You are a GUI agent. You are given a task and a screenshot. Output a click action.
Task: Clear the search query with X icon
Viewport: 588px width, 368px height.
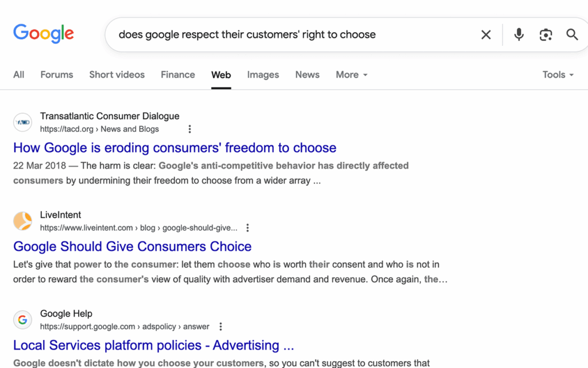[x=486, y=34]
